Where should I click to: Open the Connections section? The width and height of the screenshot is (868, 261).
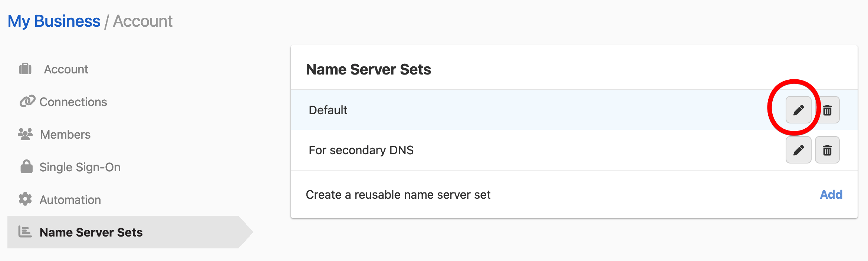click(x=73, y=102)
